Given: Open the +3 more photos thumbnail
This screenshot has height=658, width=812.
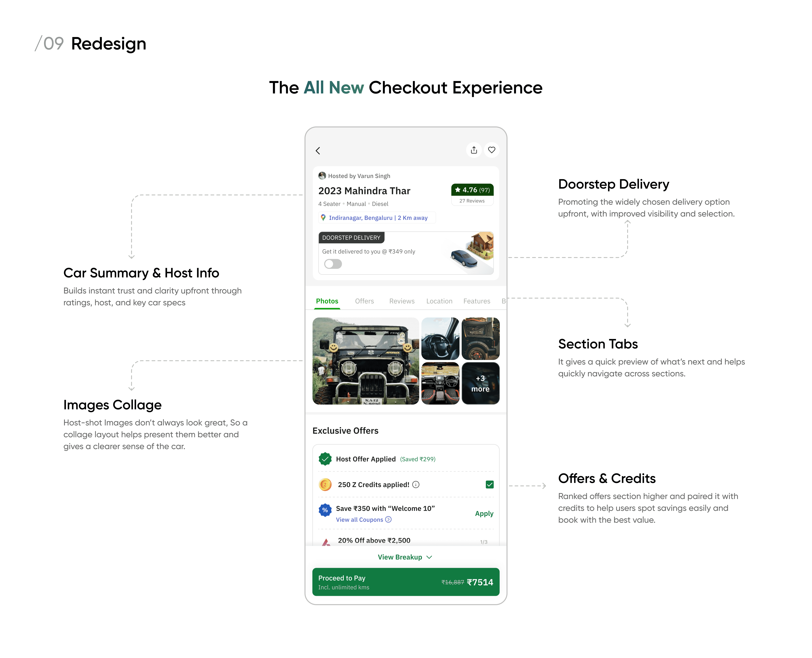Looking at the screenshot, I should (x=480, y=384).
